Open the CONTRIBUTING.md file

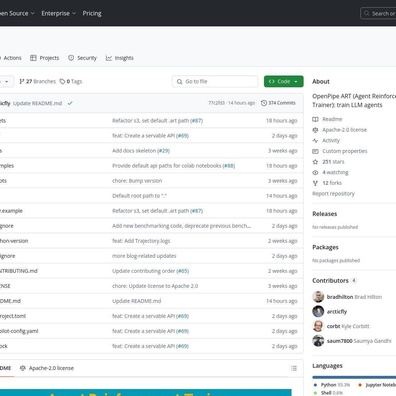19,271
